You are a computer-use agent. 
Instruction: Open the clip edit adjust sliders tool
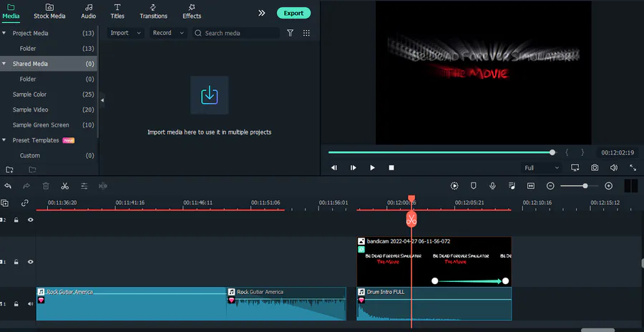pos(84,186)
